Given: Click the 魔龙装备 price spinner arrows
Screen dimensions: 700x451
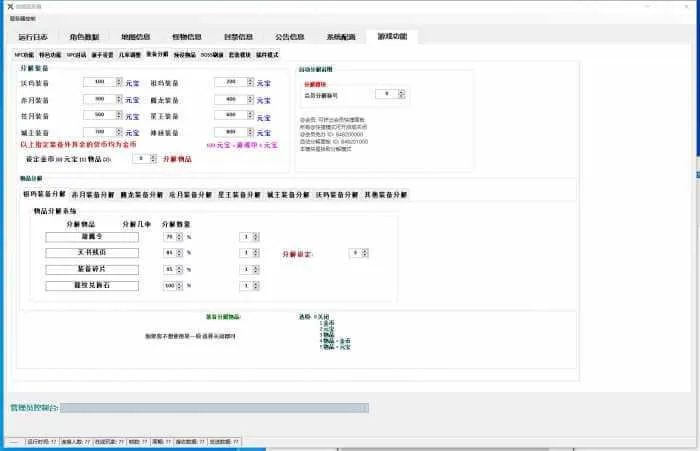Looking at the screenshot, I should pyautogui.click(x=250, y=99).
